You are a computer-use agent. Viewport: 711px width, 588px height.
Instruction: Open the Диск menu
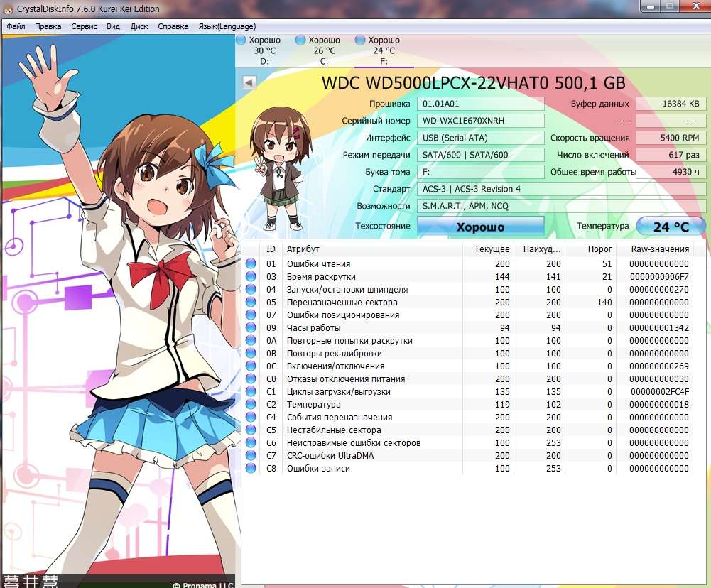point(139,26)
